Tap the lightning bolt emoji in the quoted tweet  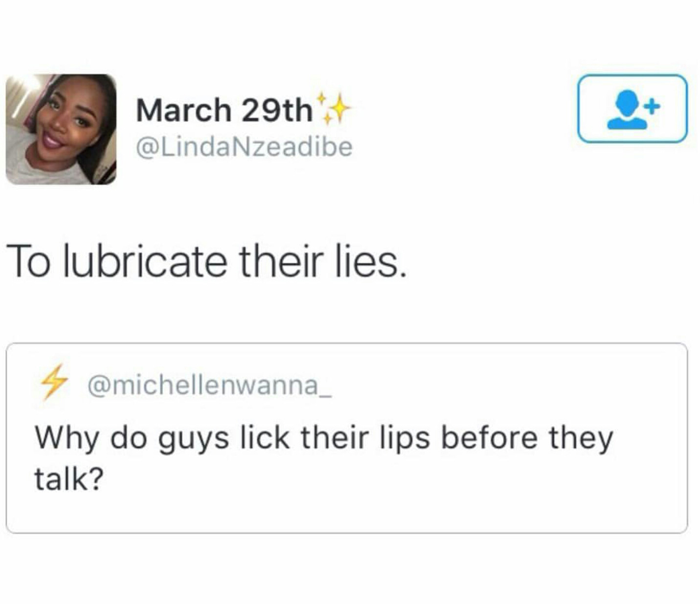(x=53, y=382)
